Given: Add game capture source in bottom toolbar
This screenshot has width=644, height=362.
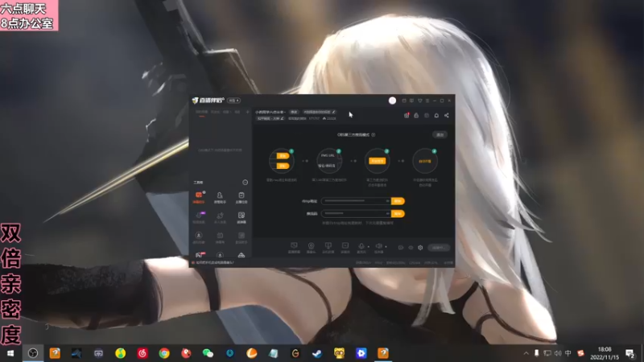Looking at the screenshot, I should [328, 247].
